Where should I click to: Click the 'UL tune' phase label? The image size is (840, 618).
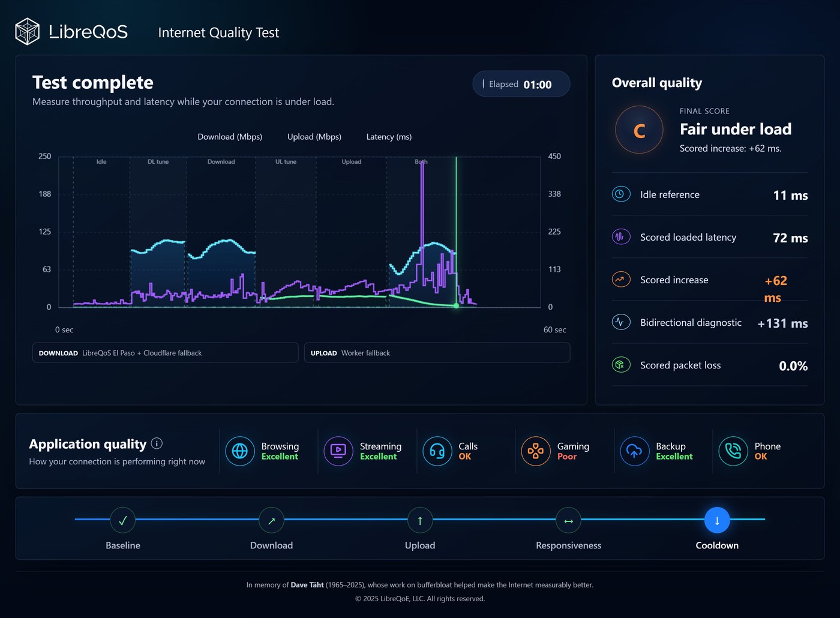pos(286,162)
